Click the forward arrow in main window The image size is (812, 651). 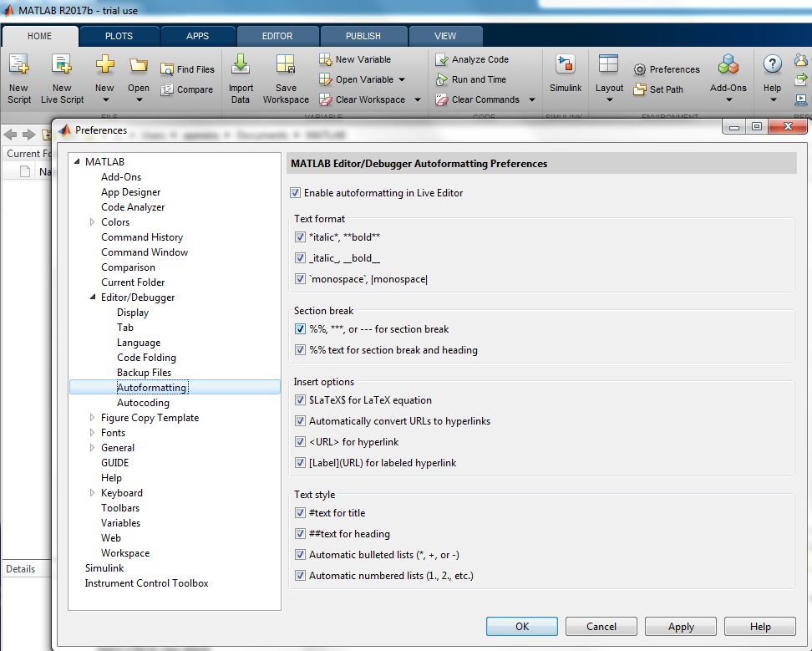coord(28,135)
